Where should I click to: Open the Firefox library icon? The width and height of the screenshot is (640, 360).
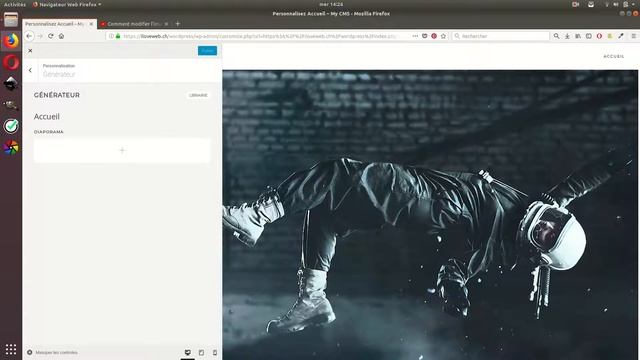[x=578, y=36]
